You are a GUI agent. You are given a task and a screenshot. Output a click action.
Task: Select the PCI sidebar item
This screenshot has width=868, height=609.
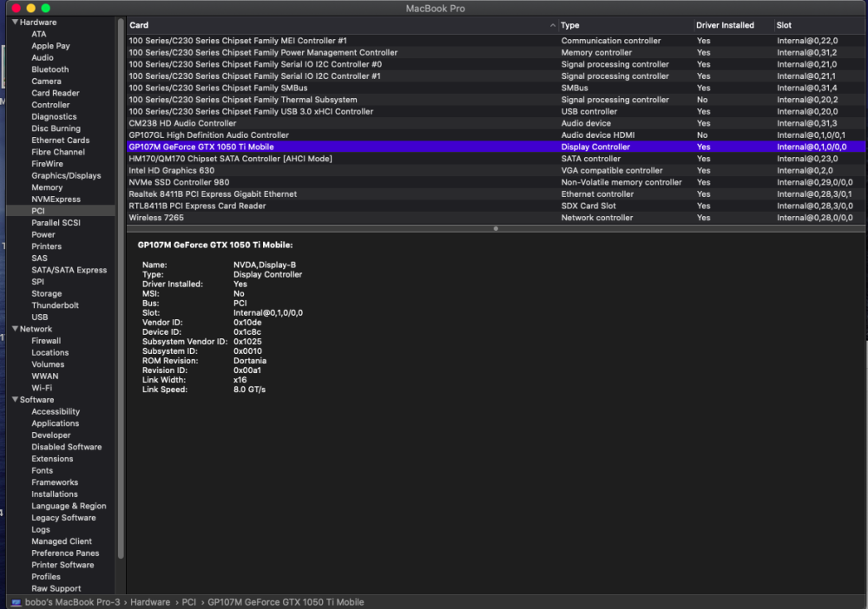point(61,211)
